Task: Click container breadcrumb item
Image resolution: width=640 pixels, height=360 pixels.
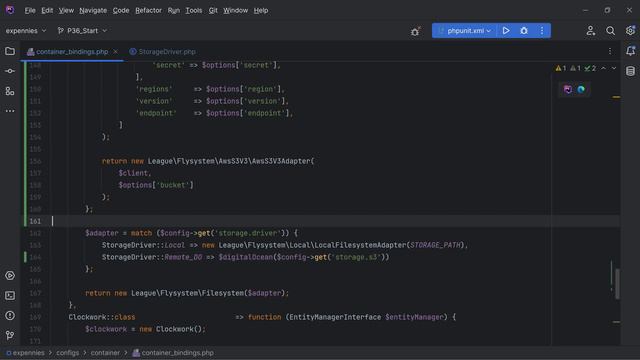Action: pyautogui.click(x=105, y=353)
